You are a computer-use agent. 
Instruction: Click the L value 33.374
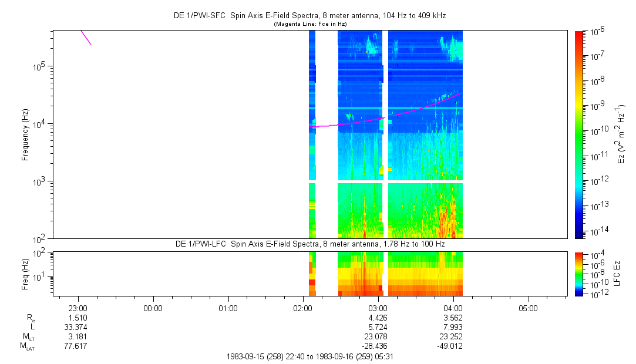(x=75, y=327)
